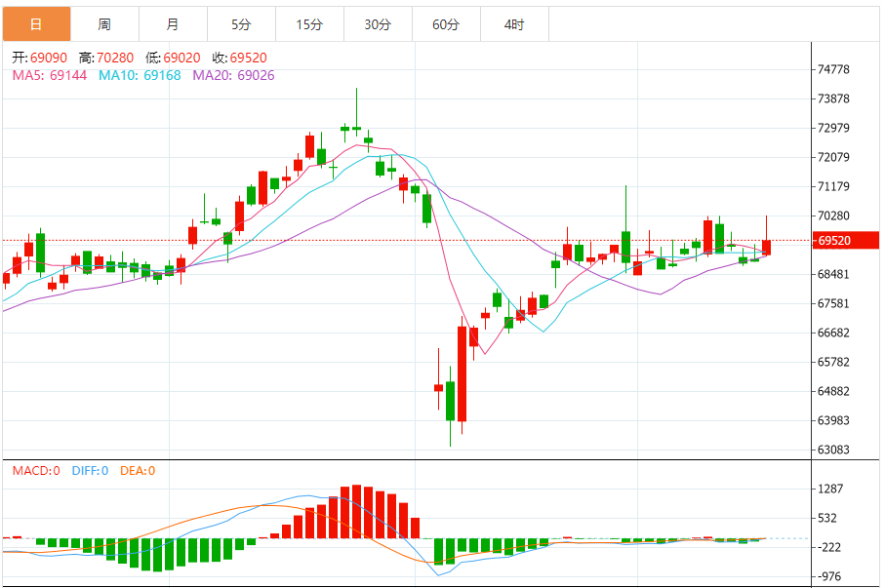Select the 日 daily chart tab
Image resolution: width=885 pixels, height=588 pixels.
click(37, 24)
